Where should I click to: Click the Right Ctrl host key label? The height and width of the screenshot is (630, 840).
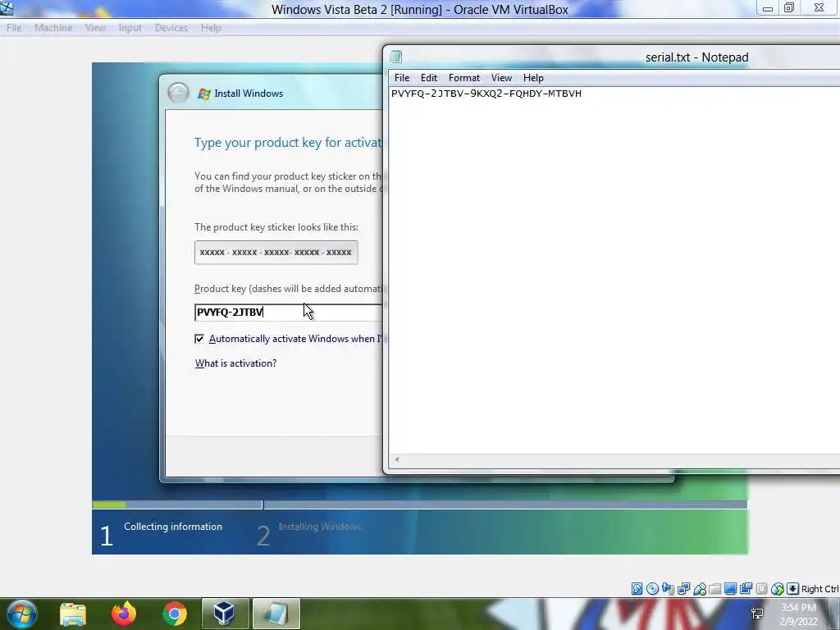tap(819, 589)
